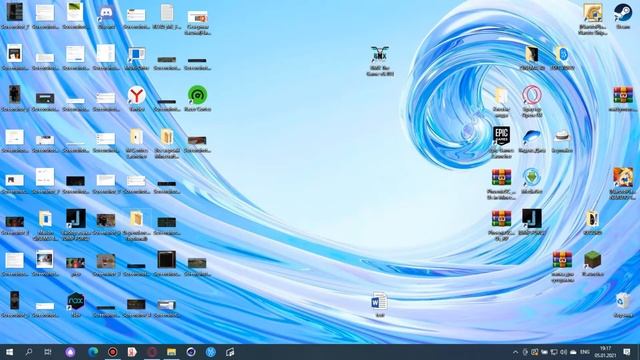The width and height of the screenshot is (640, 360).
Task: Open Task View from the taskbar
Action: (48, 352)
